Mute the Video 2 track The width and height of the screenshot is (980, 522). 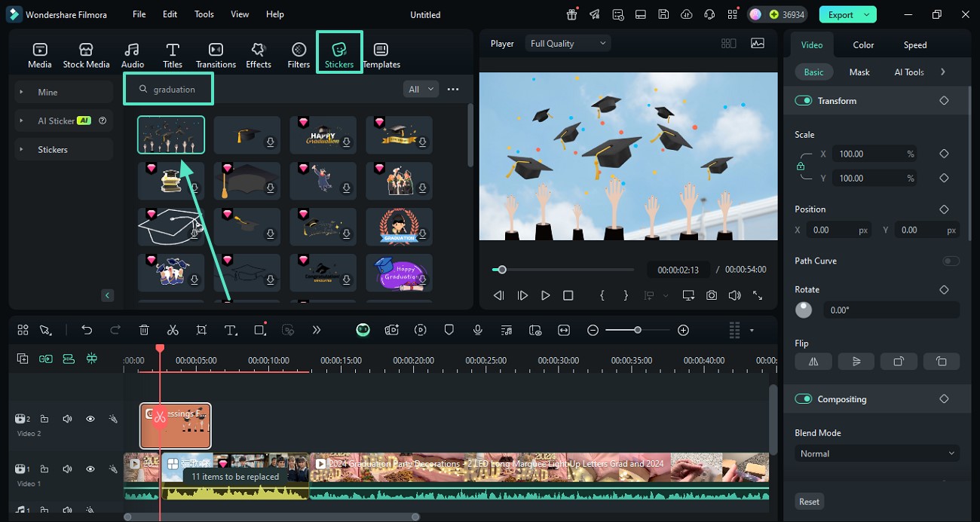[67, 419]
